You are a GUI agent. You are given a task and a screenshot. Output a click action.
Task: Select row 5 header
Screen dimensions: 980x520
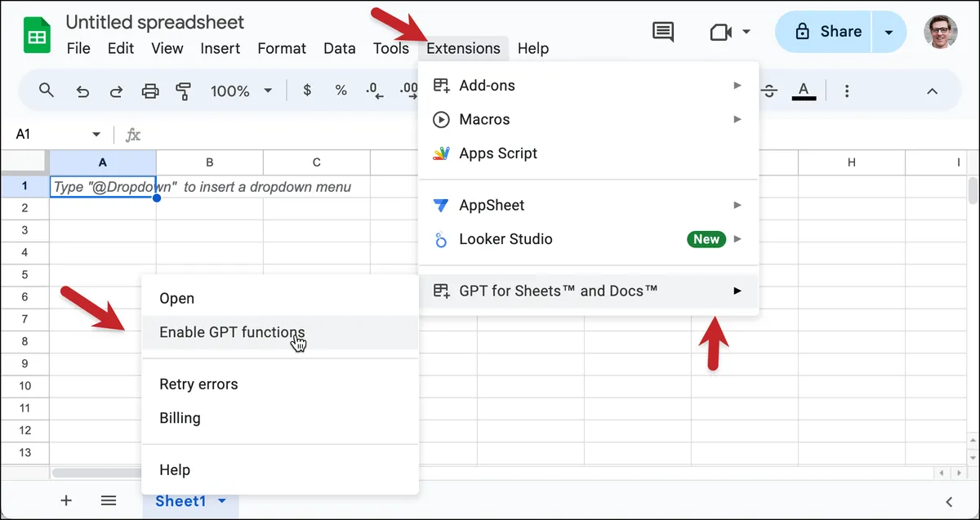24,274
